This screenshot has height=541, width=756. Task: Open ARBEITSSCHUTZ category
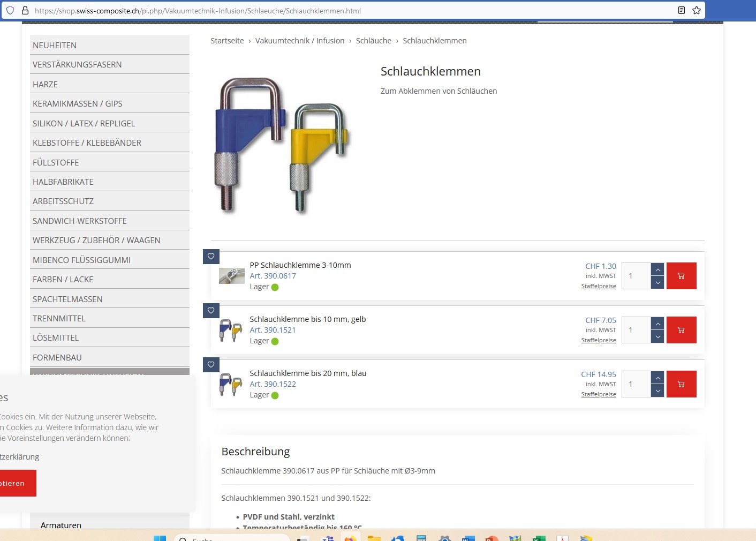tap(110, 201)
